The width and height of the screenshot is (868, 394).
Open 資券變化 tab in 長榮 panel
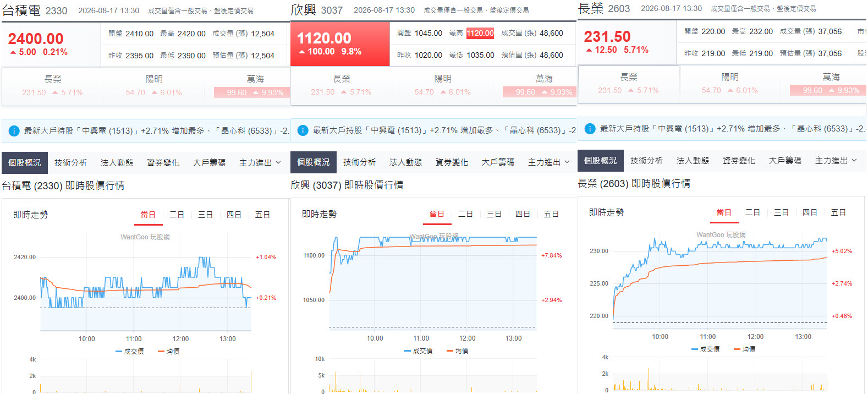739,160
